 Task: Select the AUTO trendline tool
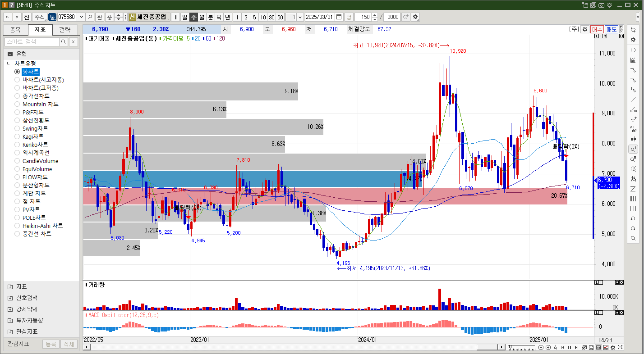pyautogui.click(x=633, y=109)
